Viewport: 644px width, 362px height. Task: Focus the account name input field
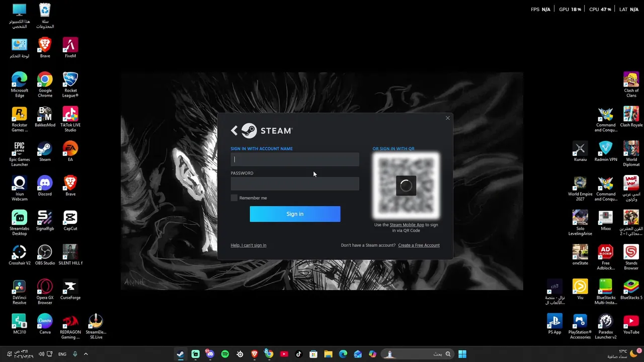[295, 159]
